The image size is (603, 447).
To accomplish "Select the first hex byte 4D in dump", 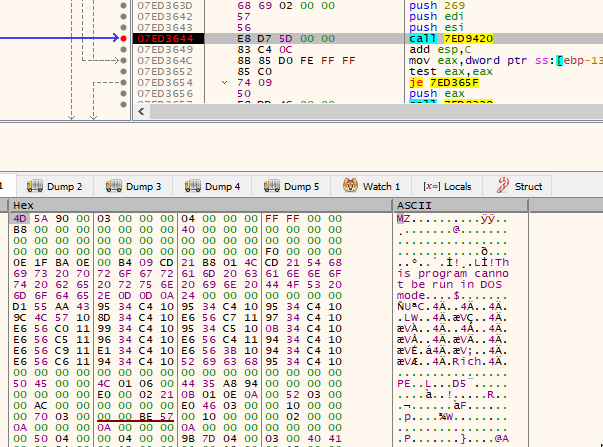I will click(20, 218).
